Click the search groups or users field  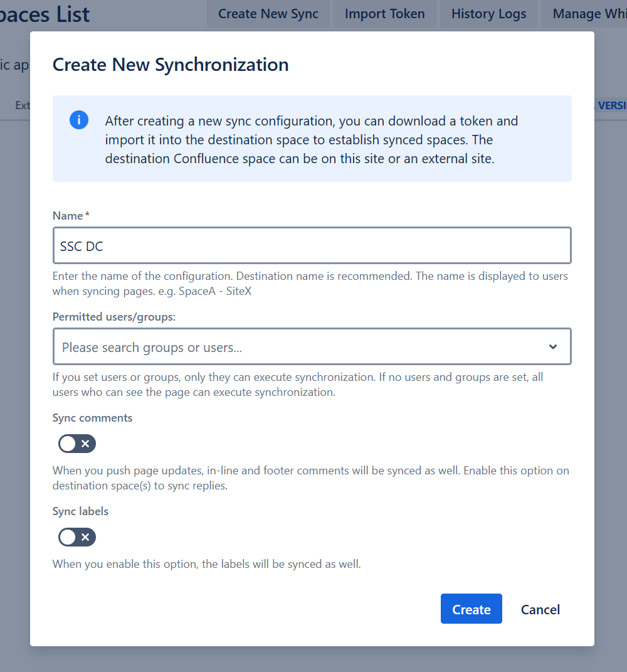click(301, 347)
